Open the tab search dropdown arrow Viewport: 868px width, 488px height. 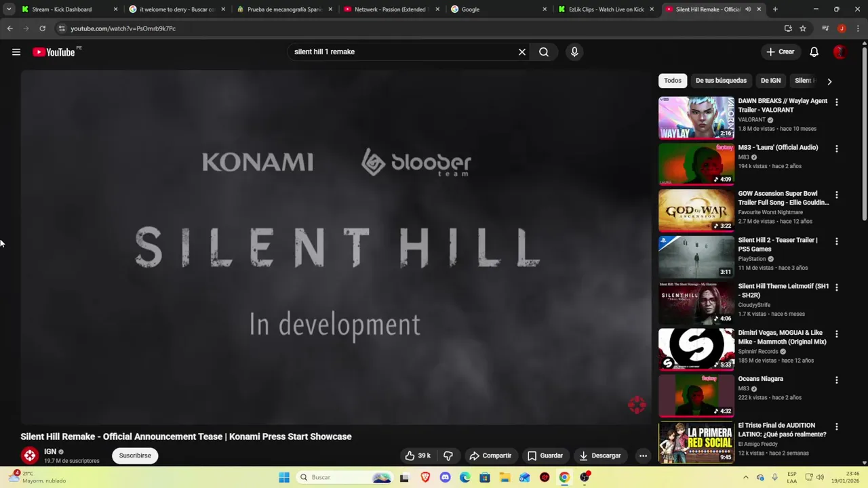pyautogui.click(x=9, y=9)
